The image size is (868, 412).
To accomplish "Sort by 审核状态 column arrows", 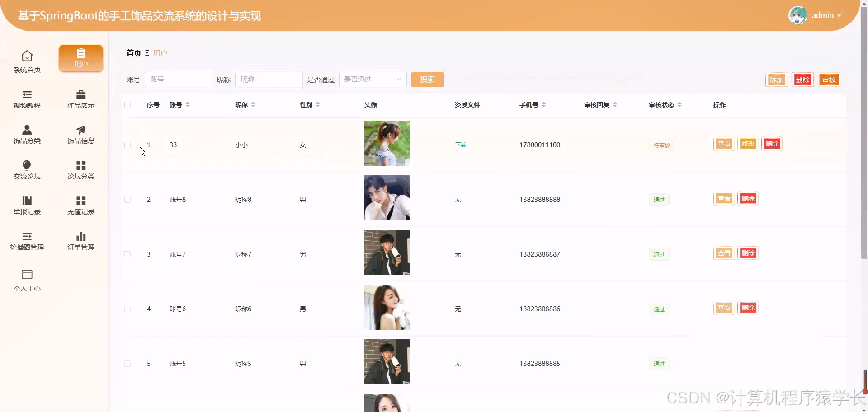I will (x=679, y=105).
